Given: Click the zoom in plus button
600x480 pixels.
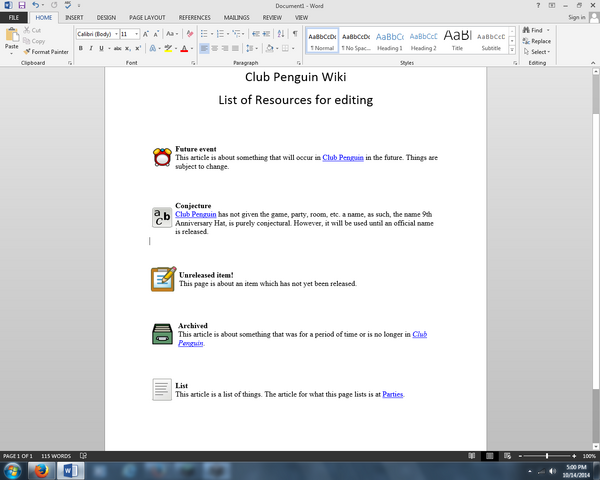Looking at the screenshot, I should point(574,456).
